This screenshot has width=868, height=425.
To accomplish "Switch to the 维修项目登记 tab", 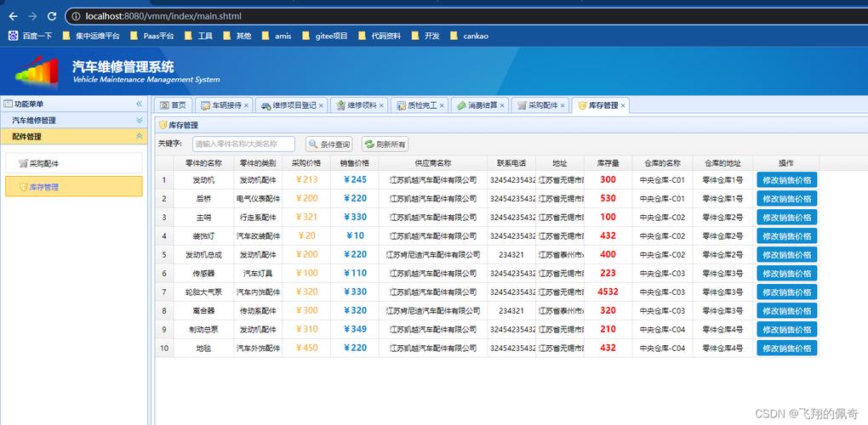I will (x=291, y=105).
